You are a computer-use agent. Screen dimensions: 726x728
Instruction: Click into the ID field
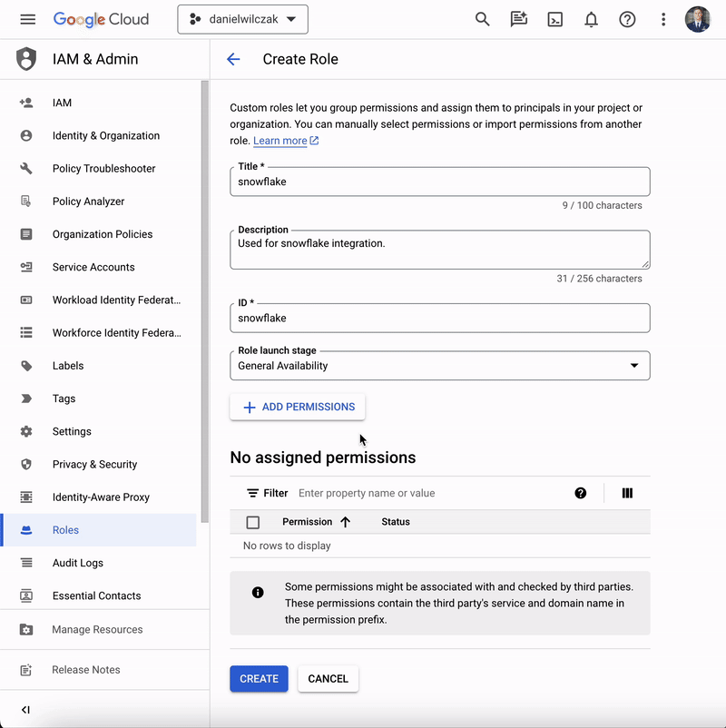click(439, 318)
